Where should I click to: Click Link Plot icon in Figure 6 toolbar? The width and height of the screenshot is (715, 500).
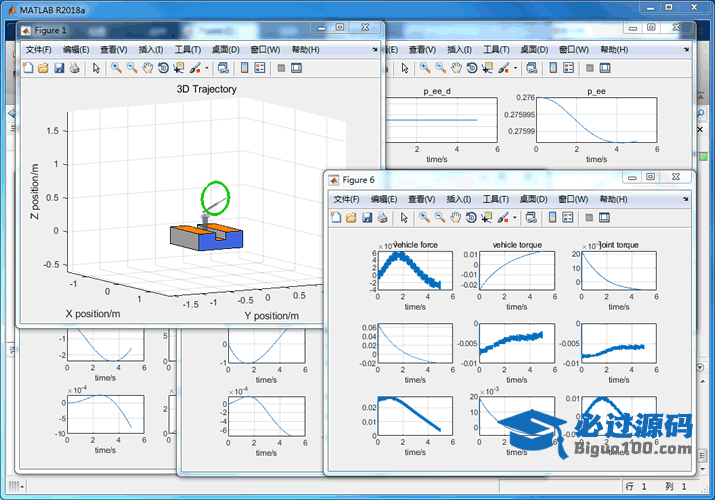pyautogui.click(x=531, y=217)
